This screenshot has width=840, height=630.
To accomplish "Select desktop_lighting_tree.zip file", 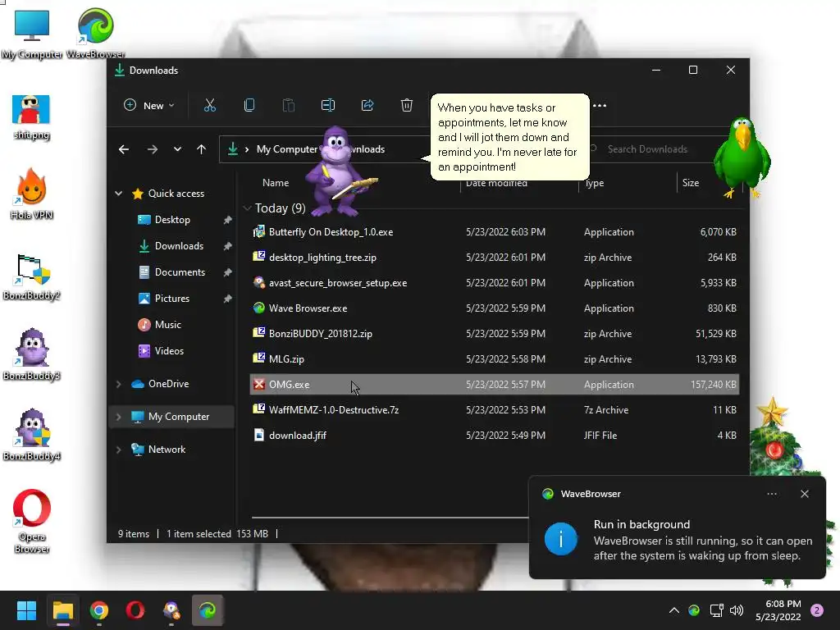I will pos(495,257).
